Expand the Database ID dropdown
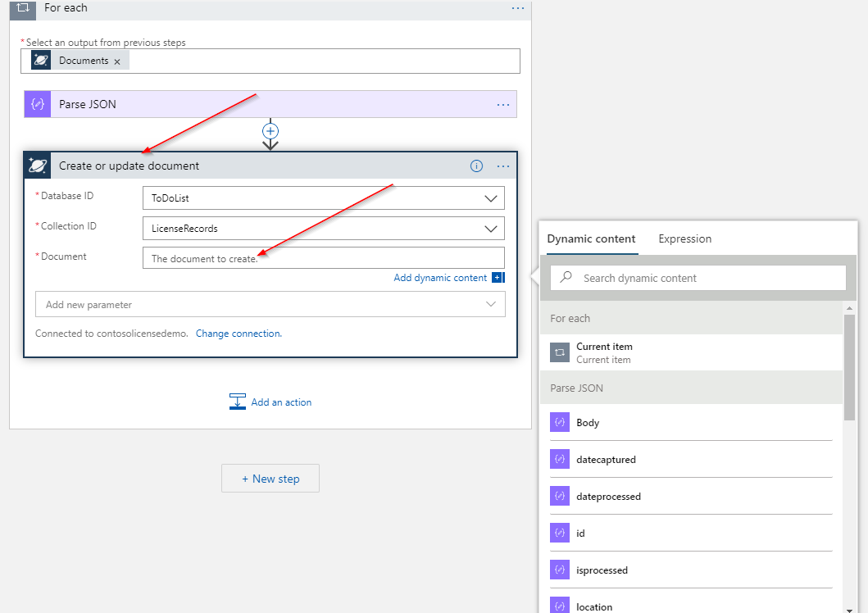This screenshot has width=868, height=613. coord(491,198)
